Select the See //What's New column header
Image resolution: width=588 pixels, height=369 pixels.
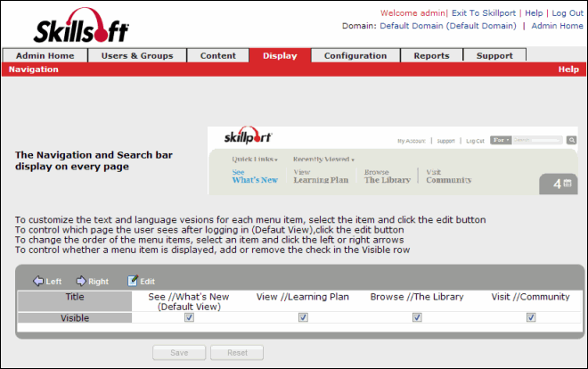(x=189, y=301)
